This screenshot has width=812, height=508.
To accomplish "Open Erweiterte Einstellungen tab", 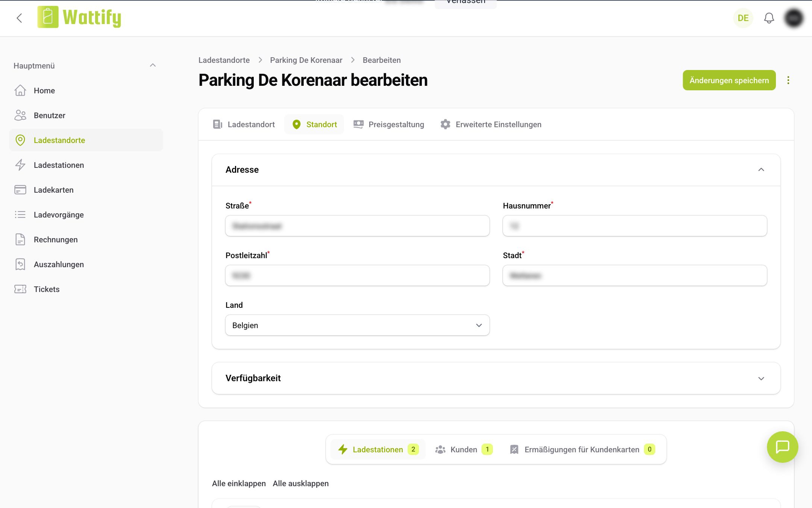I will pyautogui.click(x=491, y=124).
